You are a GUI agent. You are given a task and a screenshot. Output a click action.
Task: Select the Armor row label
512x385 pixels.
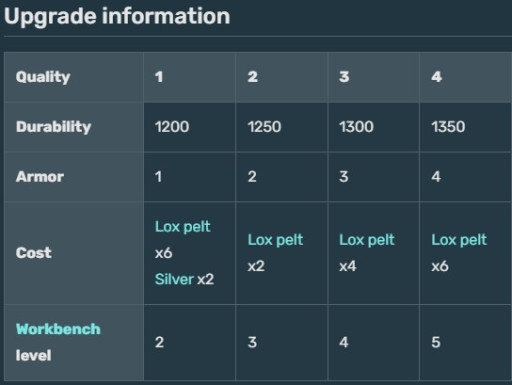(x=74, y=177)
